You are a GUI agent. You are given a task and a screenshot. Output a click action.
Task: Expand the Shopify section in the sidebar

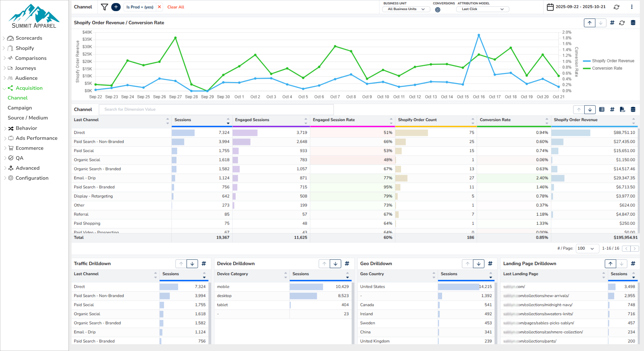click(x=25, y=48)
